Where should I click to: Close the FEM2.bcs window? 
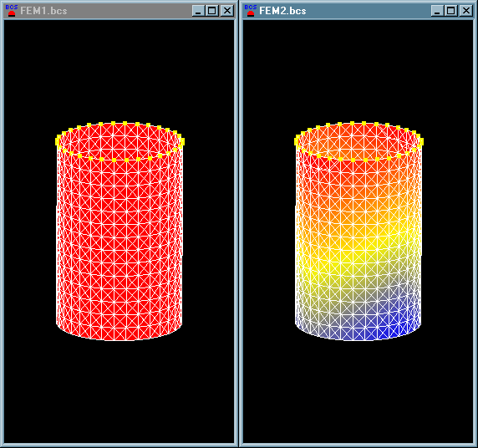pos(466,11)
